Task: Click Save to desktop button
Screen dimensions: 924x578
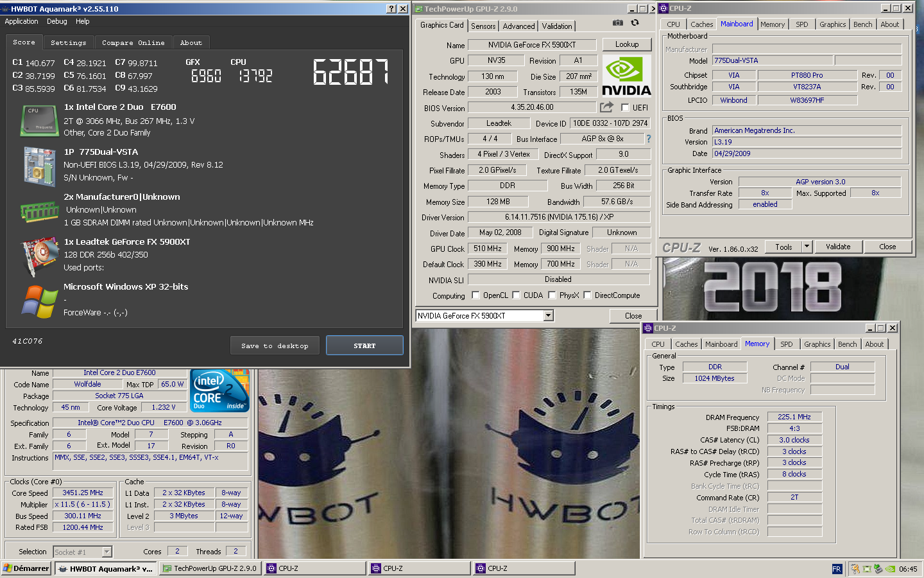Action: pos(275,346)
